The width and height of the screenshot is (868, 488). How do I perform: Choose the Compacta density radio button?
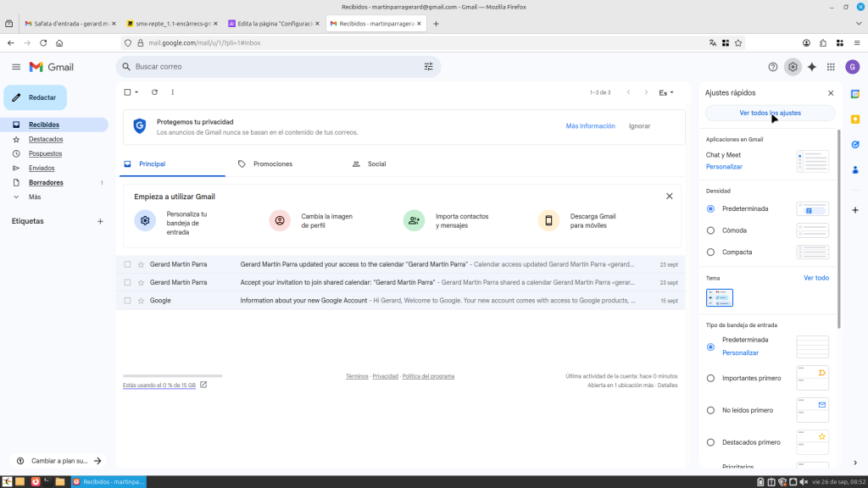[710, 252]
